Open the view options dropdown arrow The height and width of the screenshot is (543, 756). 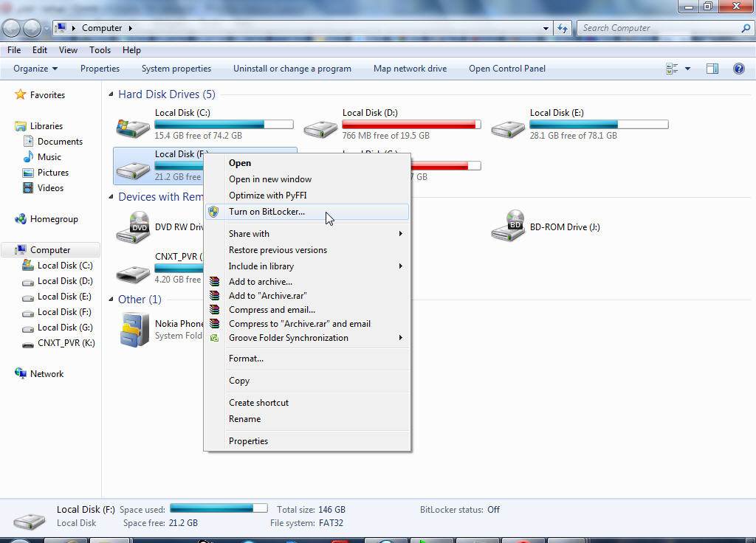[688, 69]
